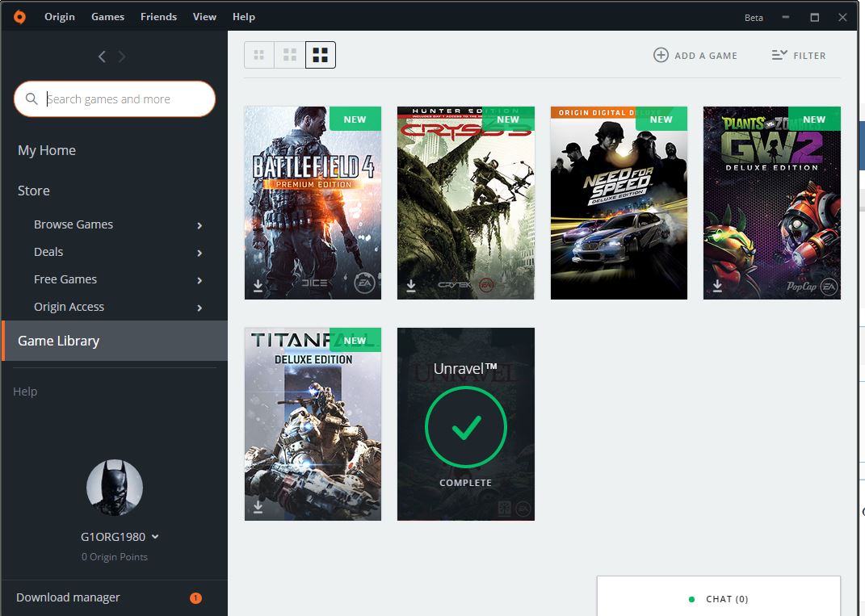Open the Games menu
This screenshot has width=865, height=616.
coord(107,16)
